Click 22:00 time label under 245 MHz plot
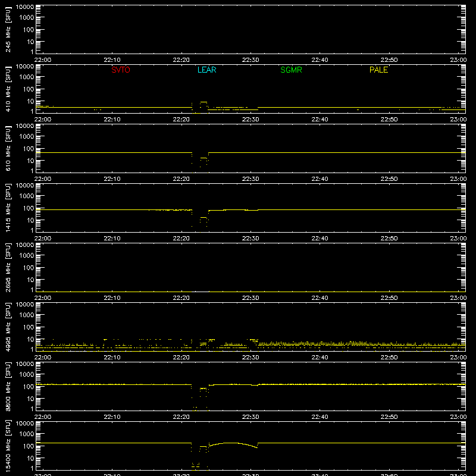 point(43,60)
